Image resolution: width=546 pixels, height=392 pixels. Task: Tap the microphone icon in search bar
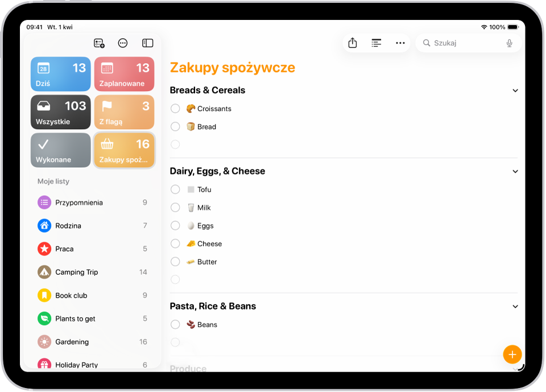510,43
